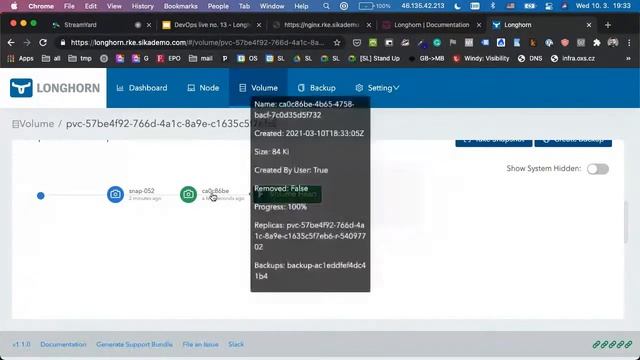Click the Volume breadcrumb link
640x360 pixels.
coord(33,124)
